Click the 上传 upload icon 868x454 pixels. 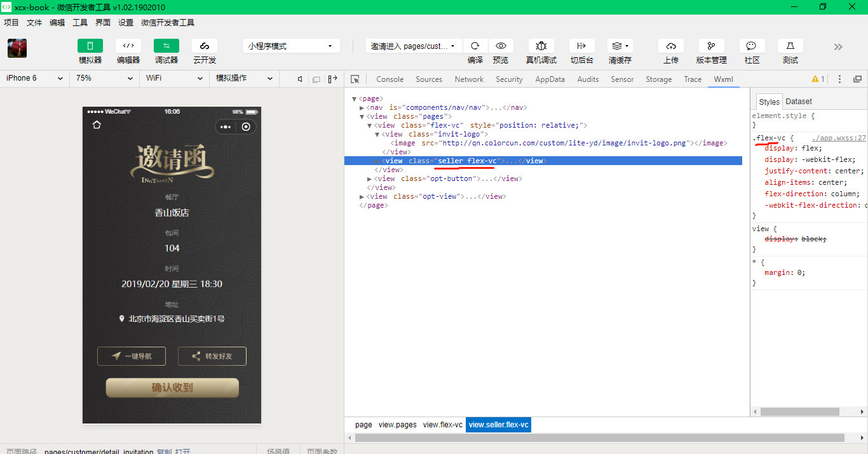(671, 46)
